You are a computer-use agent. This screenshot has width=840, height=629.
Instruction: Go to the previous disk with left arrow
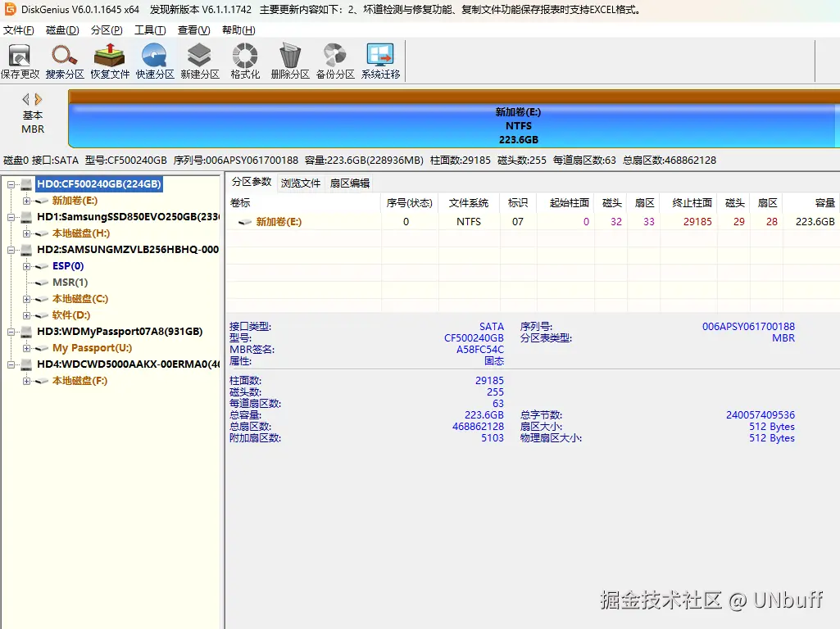25,99
